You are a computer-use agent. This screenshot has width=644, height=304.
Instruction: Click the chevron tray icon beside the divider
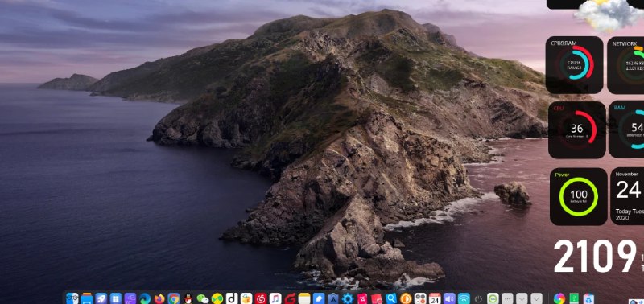(x=536, y=298)
